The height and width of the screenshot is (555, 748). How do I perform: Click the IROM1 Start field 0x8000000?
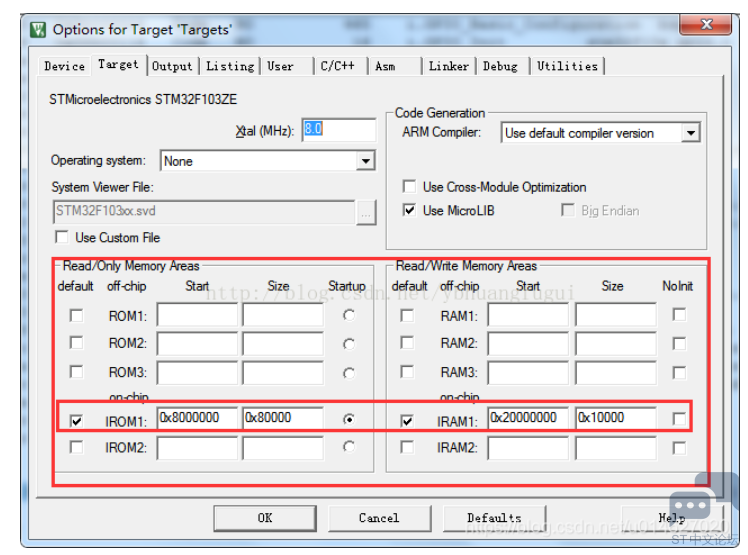(x=197, y=418)
